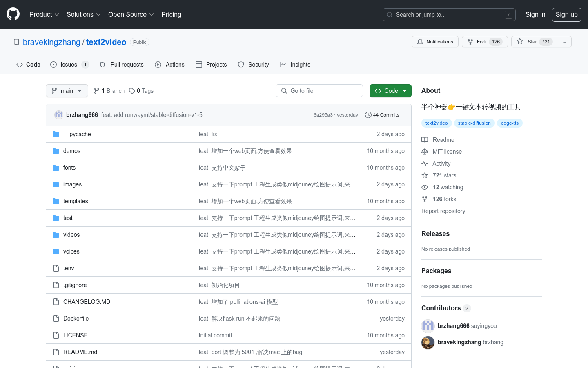Open the demos folder
This screenshot has height=368, width=588.
click(x=72, y=151)
